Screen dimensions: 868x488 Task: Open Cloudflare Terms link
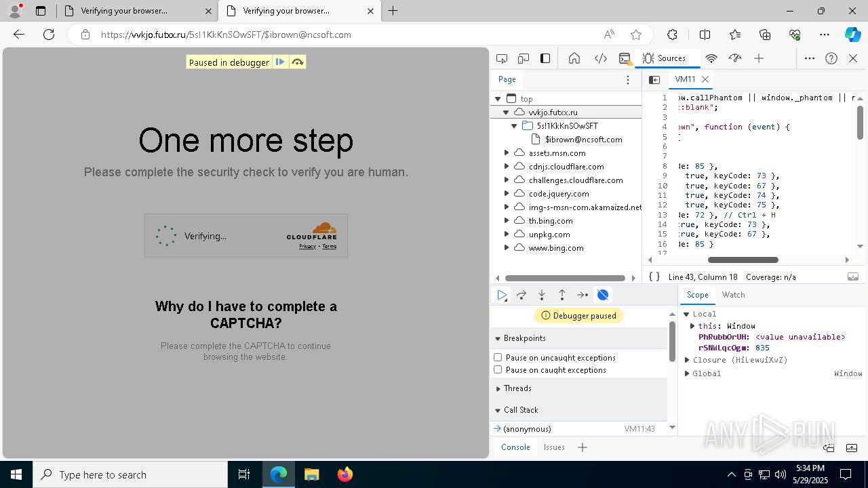(329, 246)
